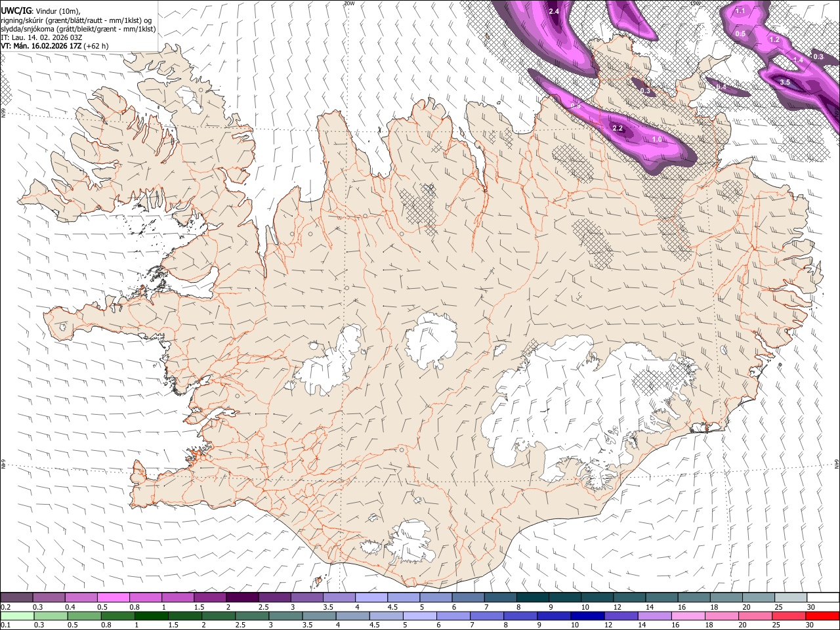Viewport: 840px width, 630px height.
Task: Click the 1.0 precipitation value next to 2.2
Action: [657, 139]
